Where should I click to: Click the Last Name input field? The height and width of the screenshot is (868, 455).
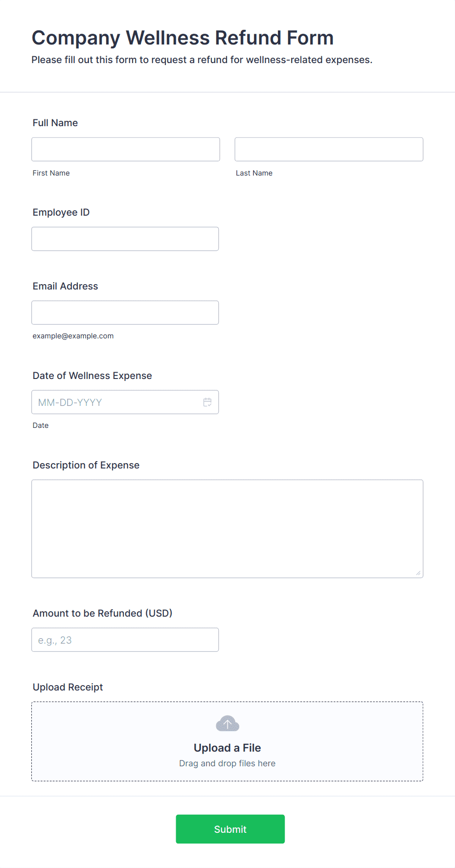[329, 149]
